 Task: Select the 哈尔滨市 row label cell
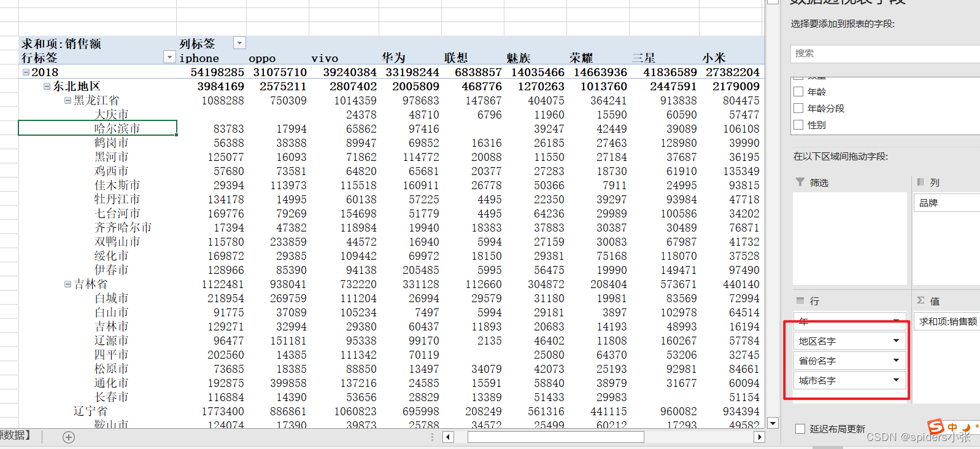coord(98,128)
